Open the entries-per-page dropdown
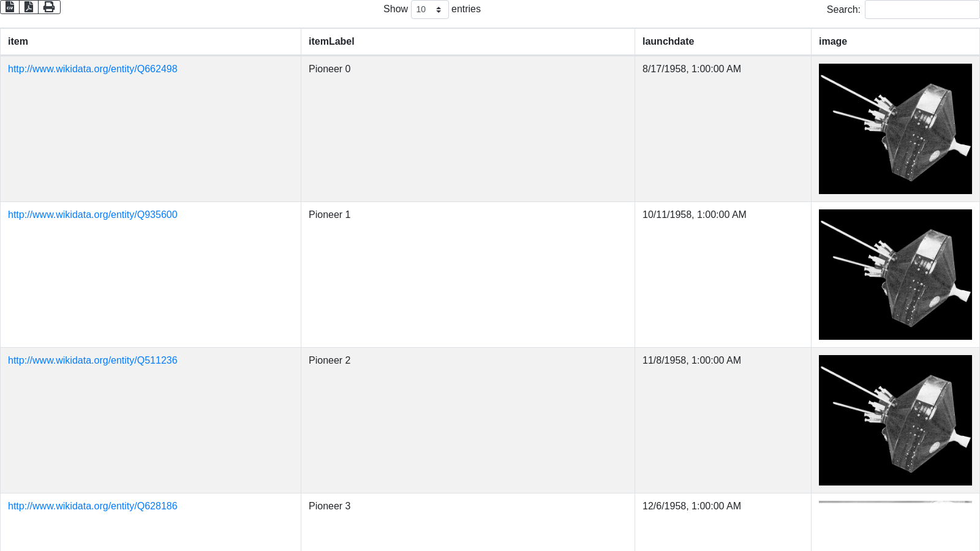The image size is (980, 551). point(429,9)
